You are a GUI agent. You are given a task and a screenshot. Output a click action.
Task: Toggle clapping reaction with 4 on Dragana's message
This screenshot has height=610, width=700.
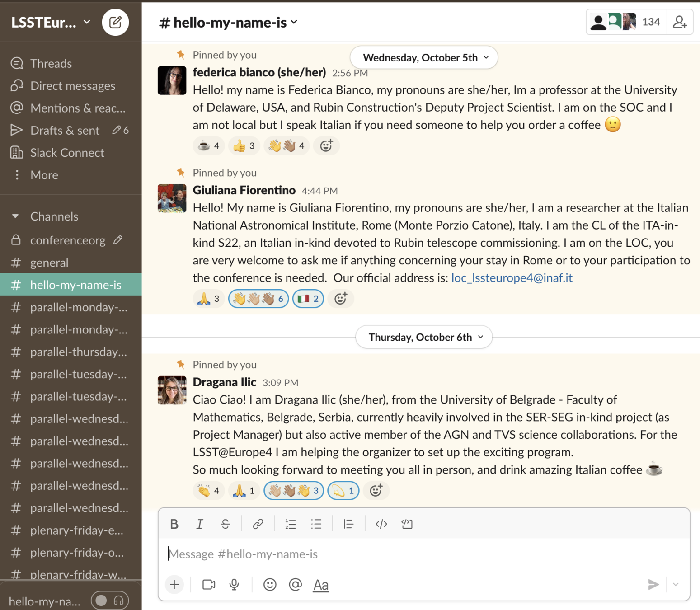pyautogui.click(x=209, y=490)
